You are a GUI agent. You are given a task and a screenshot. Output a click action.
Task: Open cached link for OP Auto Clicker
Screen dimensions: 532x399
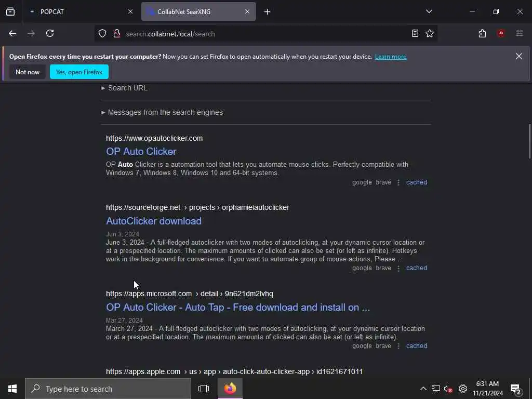417,182
